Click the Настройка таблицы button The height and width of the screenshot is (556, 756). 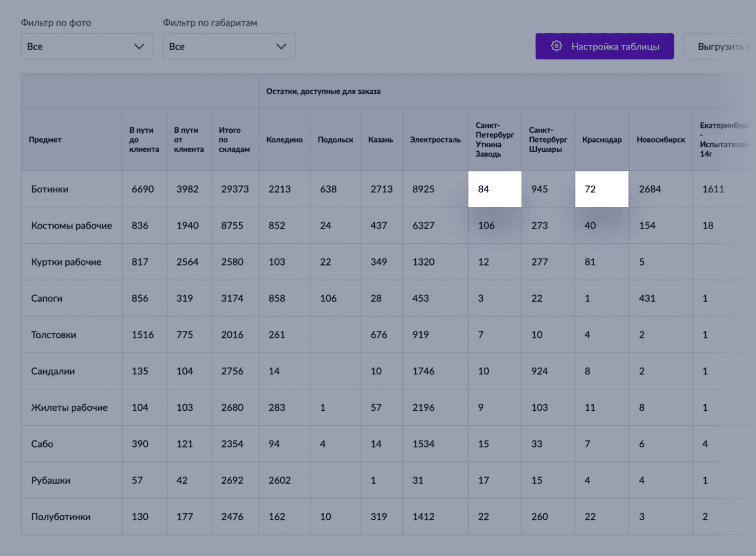[604, 46]
